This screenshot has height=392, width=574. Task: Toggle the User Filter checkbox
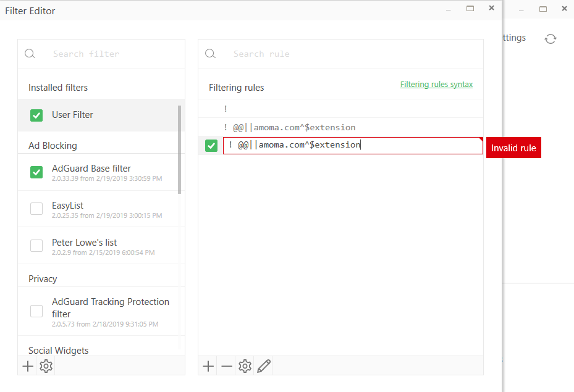tap(36, 115)
